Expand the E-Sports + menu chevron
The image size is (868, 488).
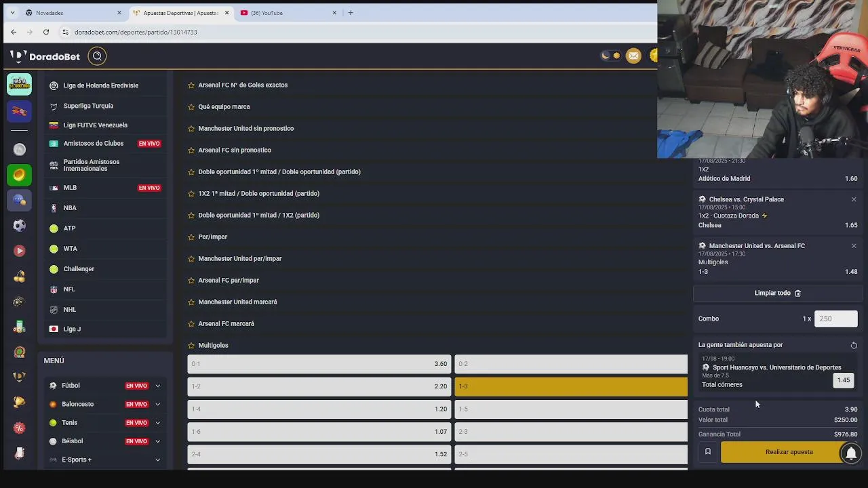pos(157,460)
